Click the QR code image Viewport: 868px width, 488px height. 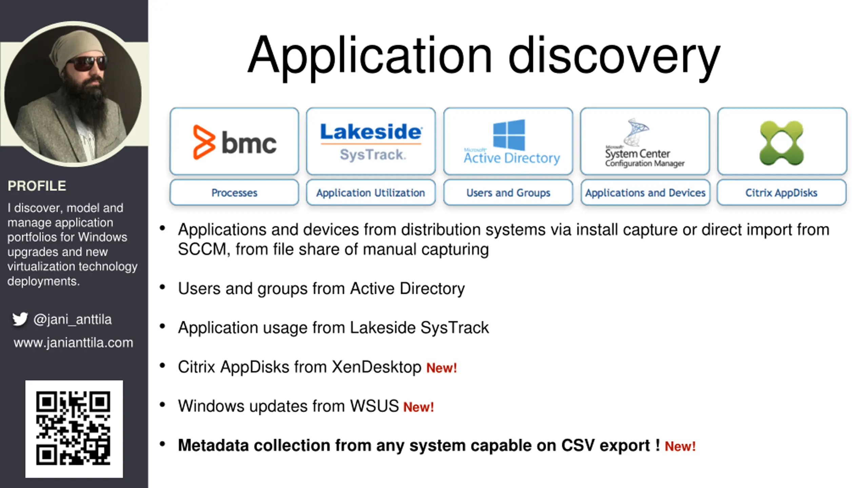pos(74,429)
